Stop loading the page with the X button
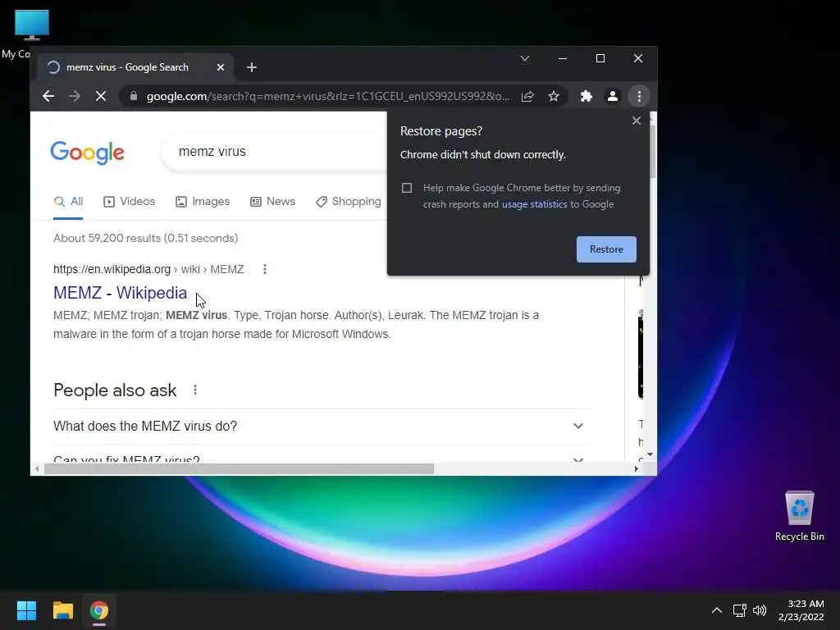 (x=101, y=97)
